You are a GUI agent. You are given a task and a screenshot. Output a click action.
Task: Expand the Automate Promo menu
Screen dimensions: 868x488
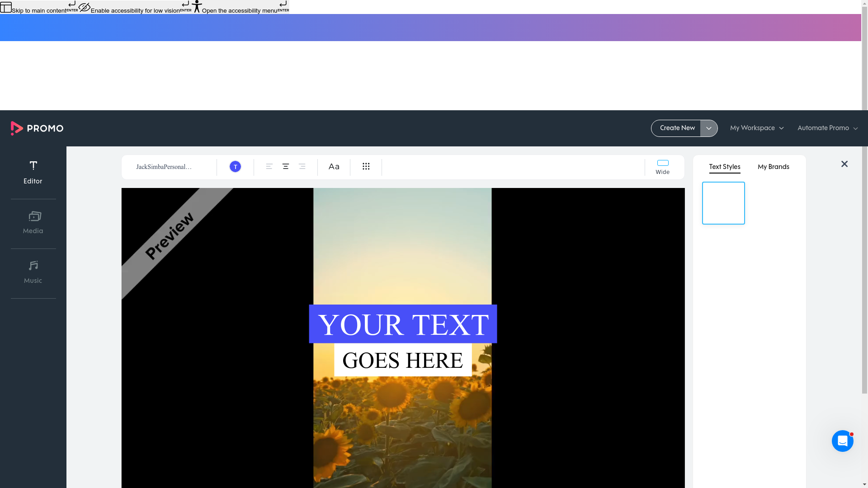827,128
